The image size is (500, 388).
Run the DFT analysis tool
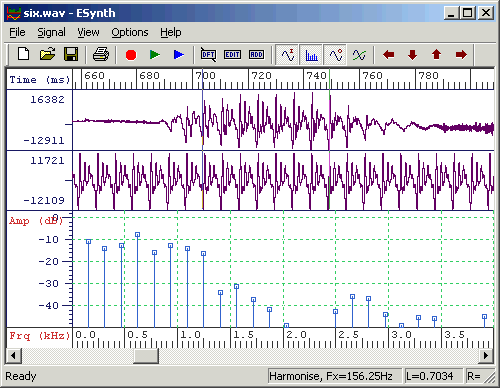tap(208, 54)
